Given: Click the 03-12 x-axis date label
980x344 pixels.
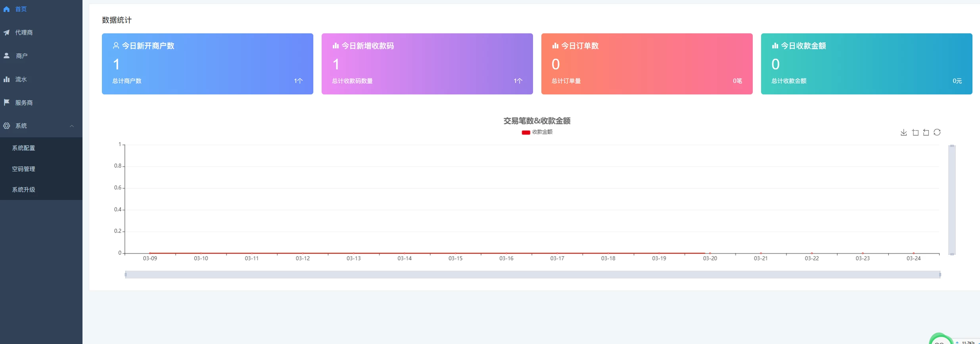Looking at the screenshot, I should 303,258.
